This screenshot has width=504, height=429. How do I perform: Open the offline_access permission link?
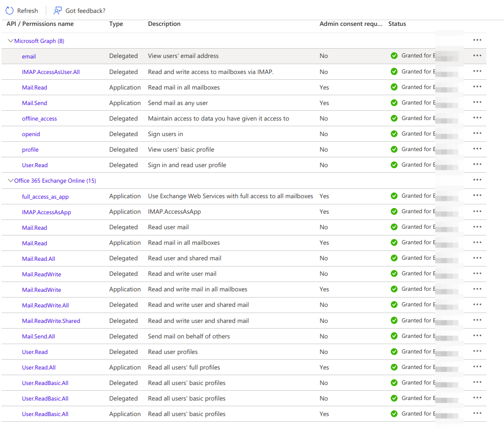(x=39, y=119)
